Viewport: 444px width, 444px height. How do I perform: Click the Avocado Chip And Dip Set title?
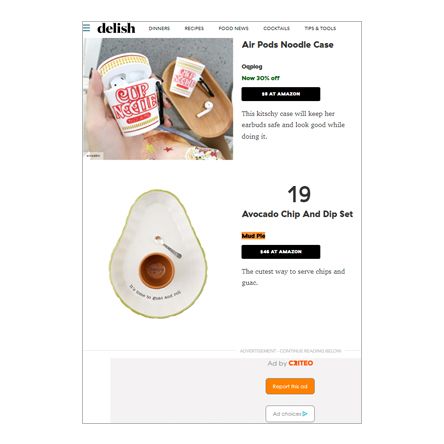click(x=297, y=214)
